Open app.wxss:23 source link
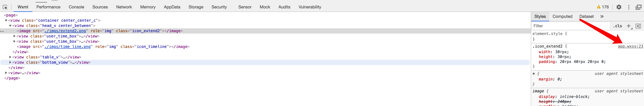Viewport: 644px width, 106px height. (630, 46)
